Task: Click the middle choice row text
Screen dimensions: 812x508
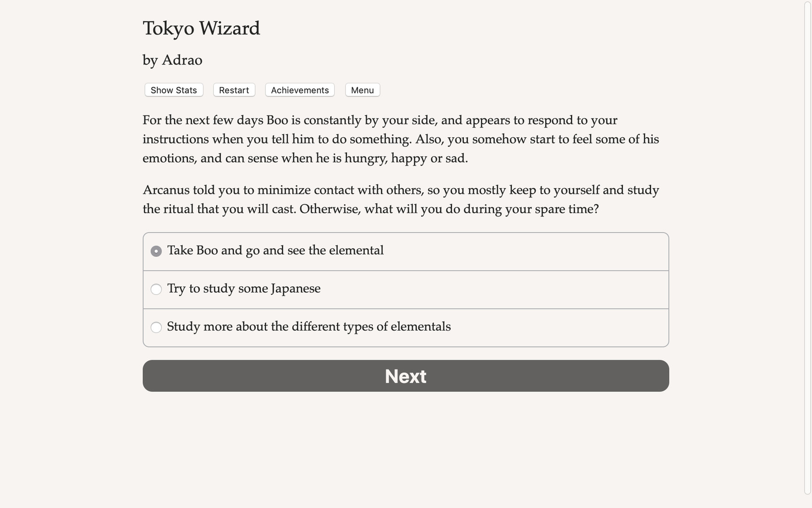Action: (244, 289)
